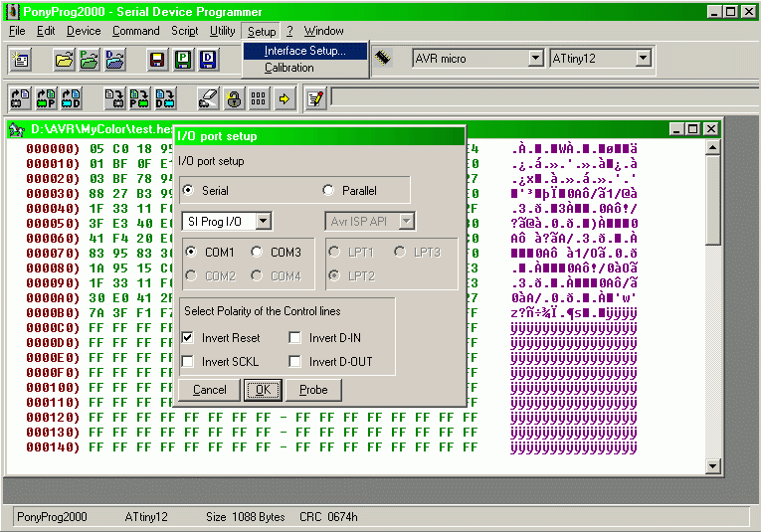Open the Script menu
The width and height of the screenshot is (761, 532).
[184, 31]
